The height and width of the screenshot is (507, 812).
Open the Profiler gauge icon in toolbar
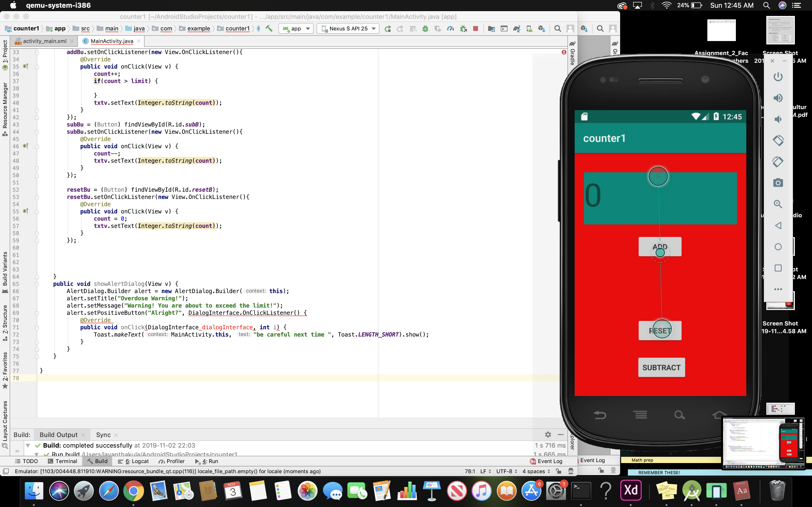click(x=450, y=28)
